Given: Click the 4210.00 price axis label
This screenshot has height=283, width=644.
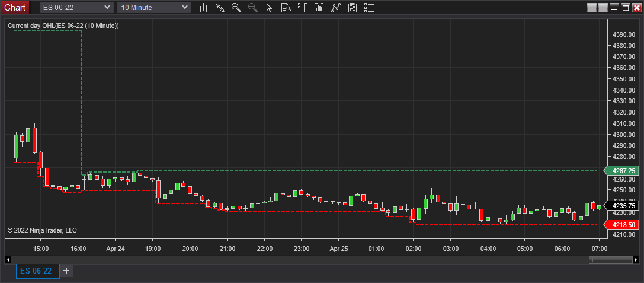Looking at the screenshot, I should click(624, 234).
